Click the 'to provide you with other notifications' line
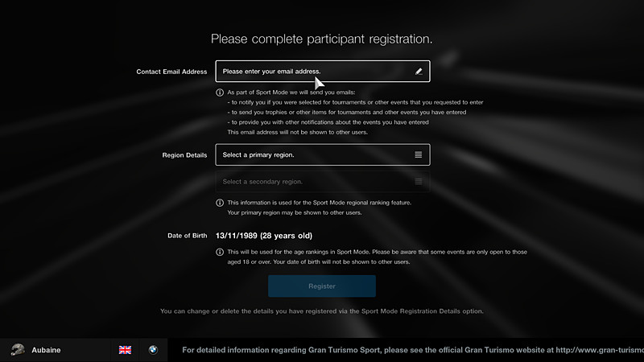The height and width of the screenshot is (362, 644). [x=328, y=122]
